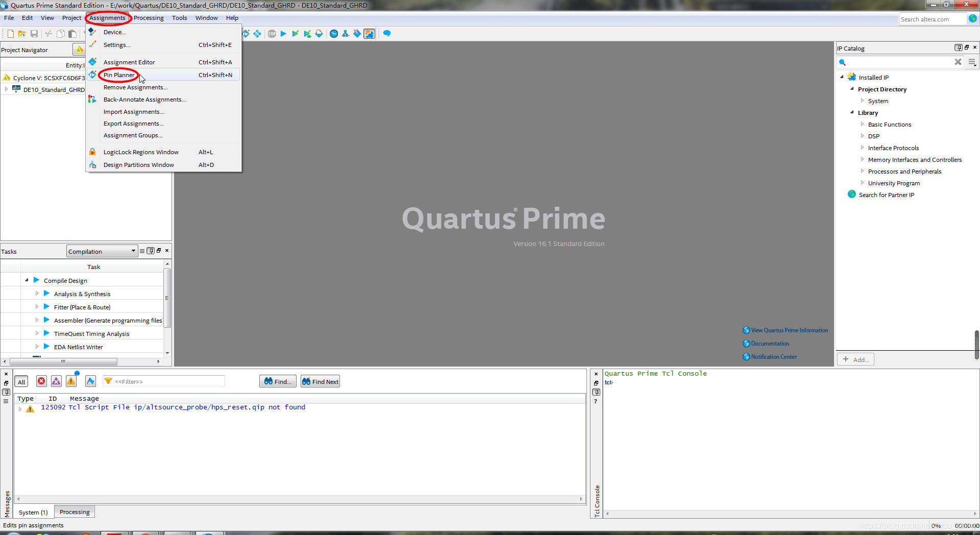Select LogicLock Regions Window menu entry
The height and width of the screenshot is (535, 980).
[164, 152]
